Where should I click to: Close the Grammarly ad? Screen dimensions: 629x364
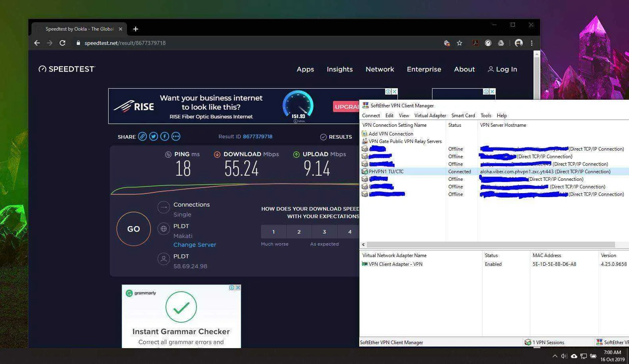[x=238, y=288]
